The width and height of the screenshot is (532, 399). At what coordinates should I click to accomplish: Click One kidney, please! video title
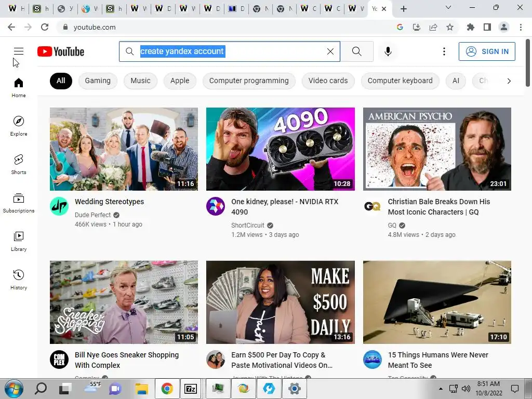pos(285,207)
